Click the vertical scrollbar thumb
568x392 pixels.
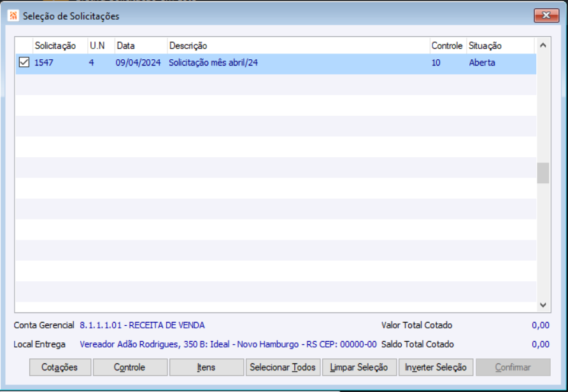point(543,173)
